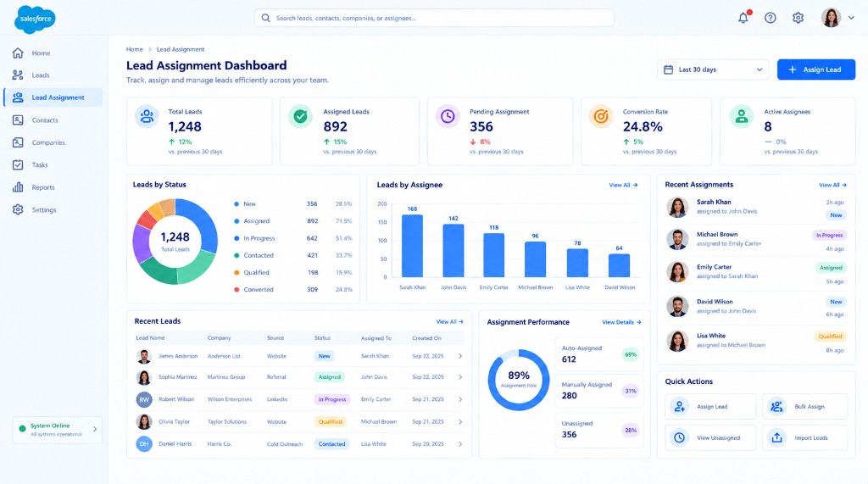The width and height of the screenshot is (868, 484).
Task: Click the green System Online indicator dot
Action: pyautogui.click(x=22, y=429)
